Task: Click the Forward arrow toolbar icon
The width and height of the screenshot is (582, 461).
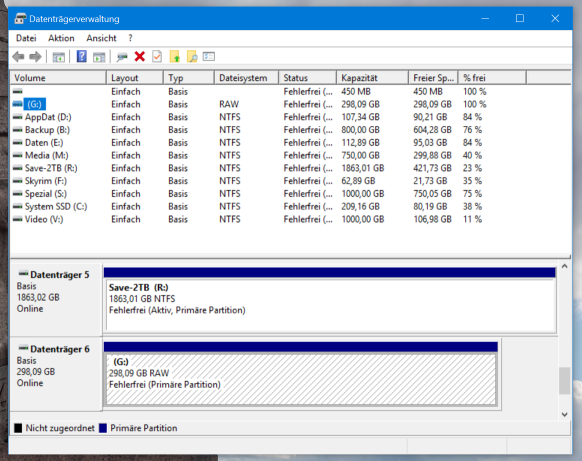Action: point(35,57)
